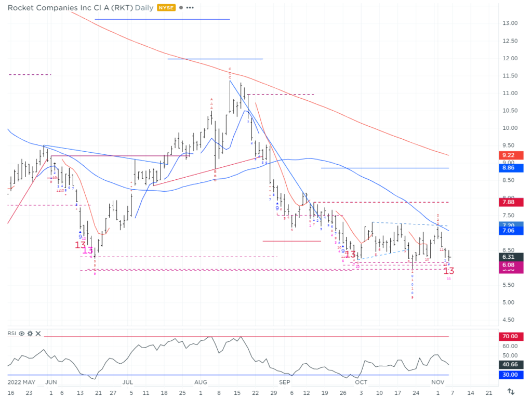
Task: Open the three-dots chart options menu
Action: [190, 7]
